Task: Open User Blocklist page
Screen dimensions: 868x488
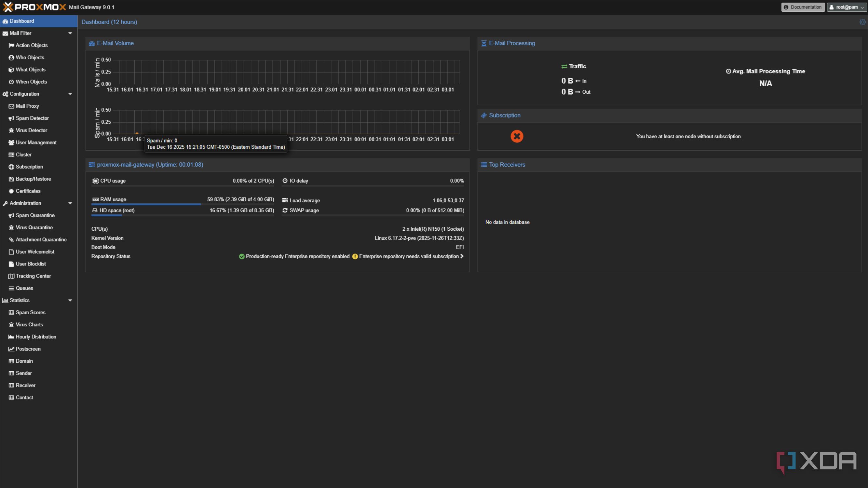Action: tap(39, 264)
